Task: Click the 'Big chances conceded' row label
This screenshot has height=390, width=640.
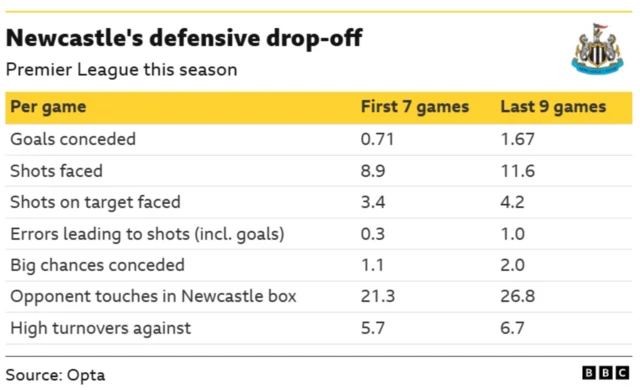Action: [97, 265]
